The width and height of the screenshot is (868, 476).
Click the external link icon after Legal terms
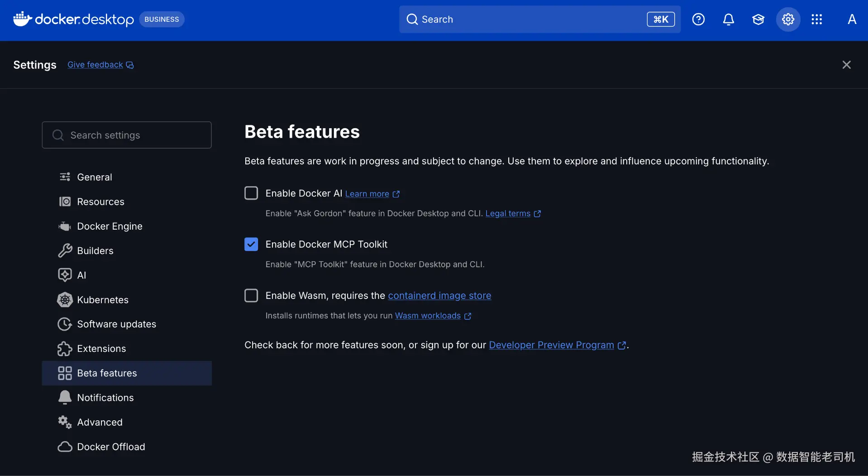pos(537,214)
